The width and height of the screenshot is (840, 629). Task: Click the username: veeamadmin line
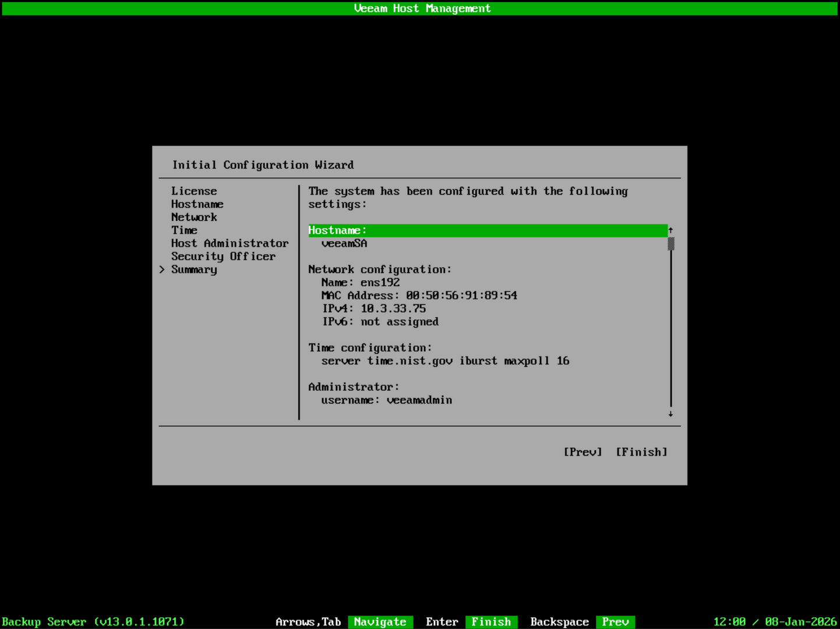pos(387,400)
